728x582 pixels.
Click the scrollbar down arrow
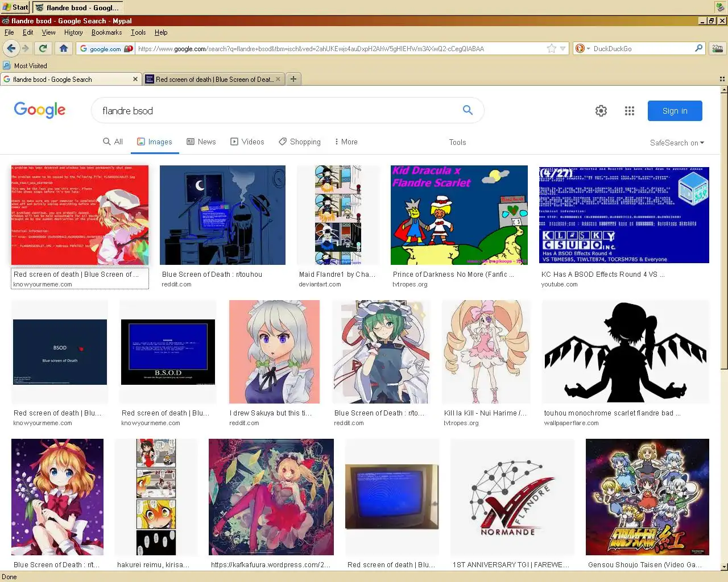click(x=723, y=567)
